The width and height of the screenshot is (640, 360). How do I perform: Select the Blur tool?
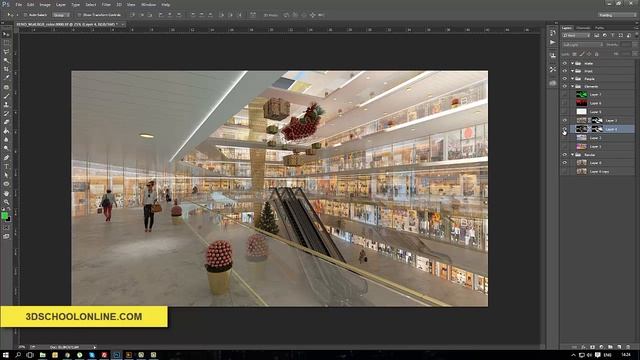pos(6,140)
